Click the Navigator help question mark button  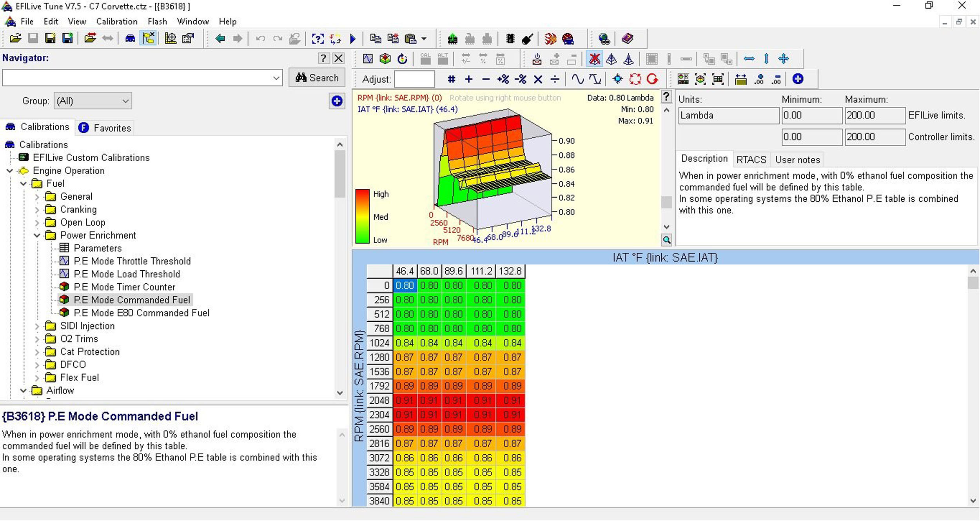tap(323, 58)
